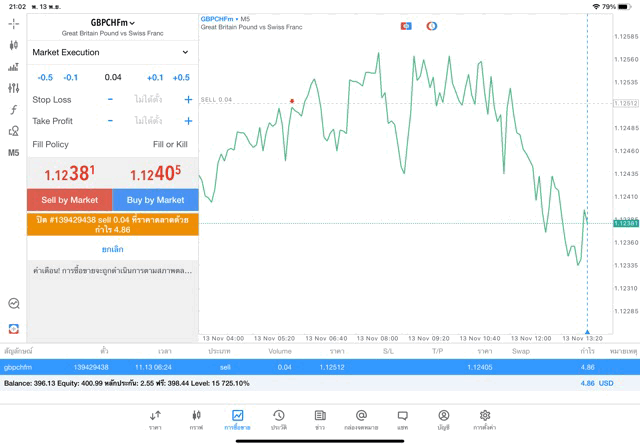Change the Fill or Kill policy
Screen dimensions: 640x447
coord(169,144)
